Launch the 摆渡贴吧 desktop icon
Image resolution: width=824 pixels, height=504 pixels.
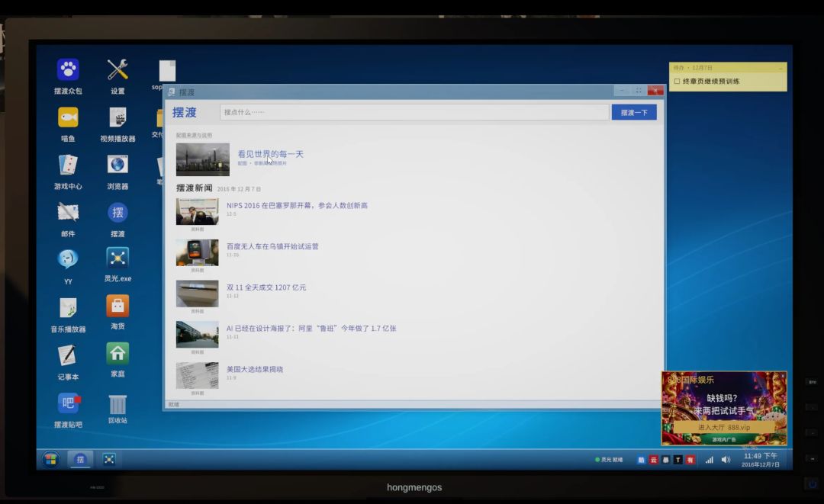(68, 403)
